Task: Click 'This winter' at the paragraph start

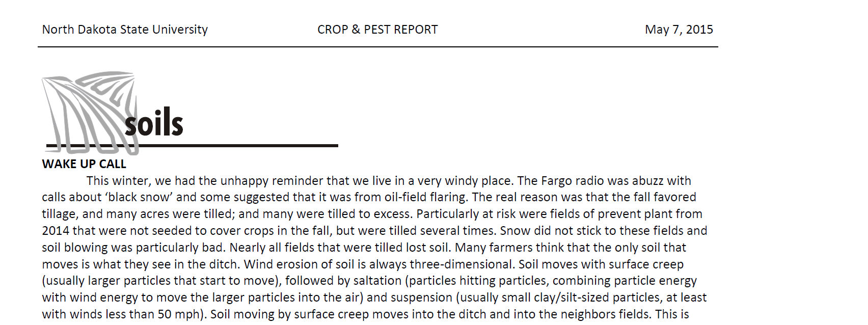Action: pos(119,181)
